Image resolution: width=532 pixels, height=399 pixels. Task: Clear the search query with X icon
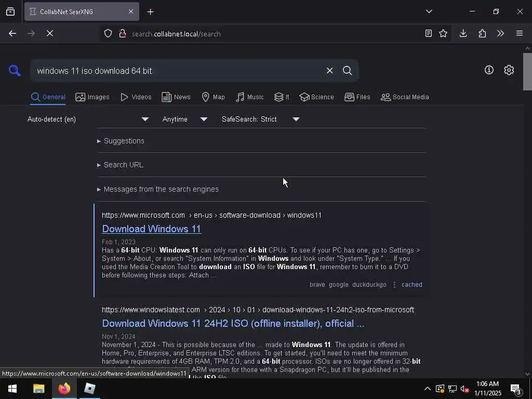coord(329,71)
